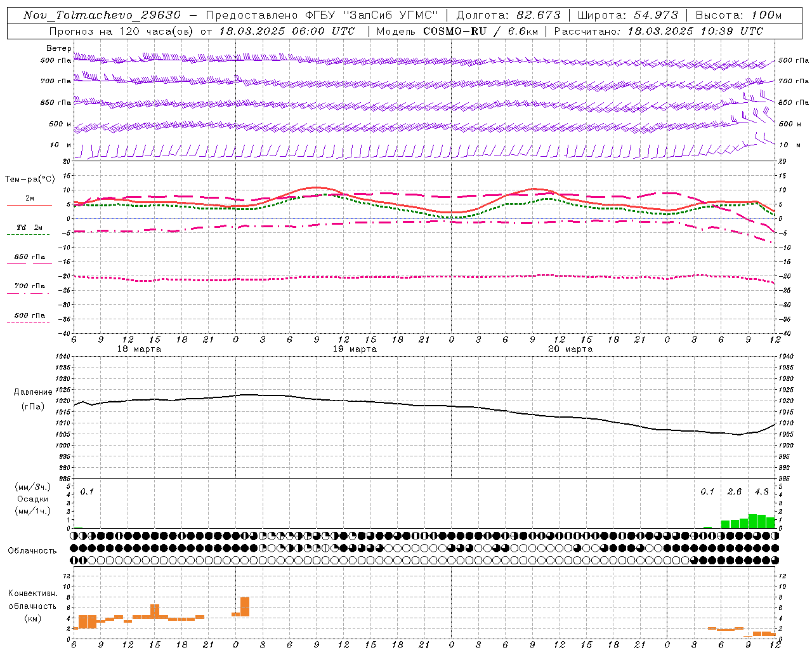Click the station name Nov_Tolmachevo_29630
This screenshot has height=650, width=812.
[102, 15]
